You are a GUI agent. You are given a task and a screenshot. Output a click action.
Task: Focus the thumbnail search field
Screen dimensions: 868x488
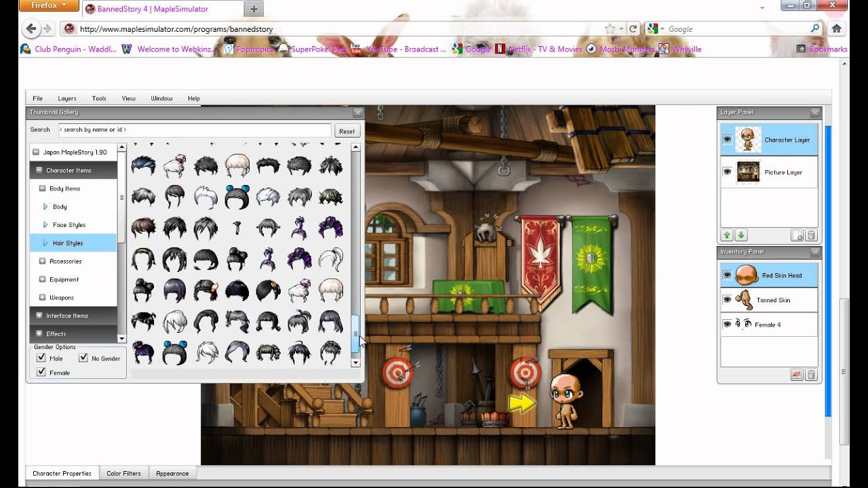click(x=195, y=129)
